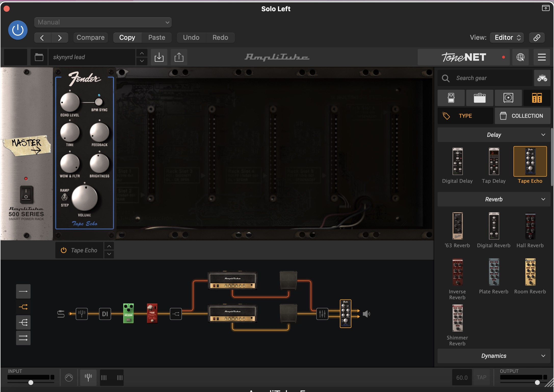The image size is (554, 392).
Task: Select the skynyrd lead preset name field
Action: (92, 57)
